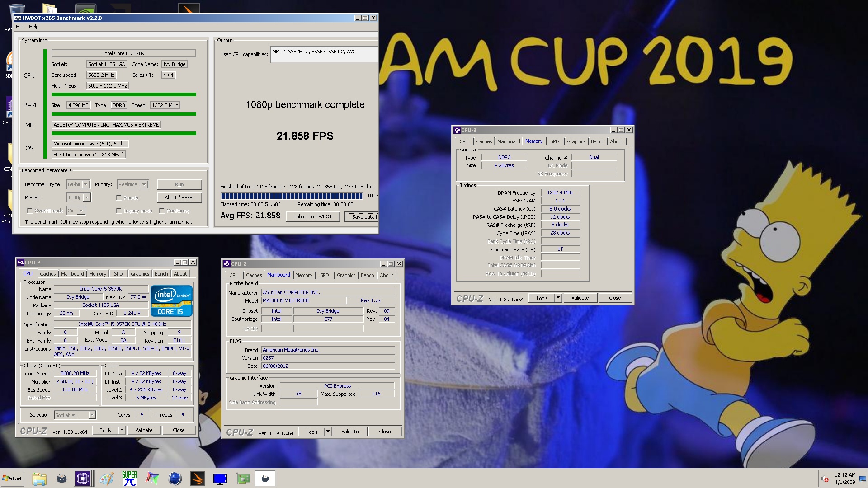The image size is (868, 488).
Task: Click the DRAM Frequency 1232.4 MHz value
Action: click(560, 192)
